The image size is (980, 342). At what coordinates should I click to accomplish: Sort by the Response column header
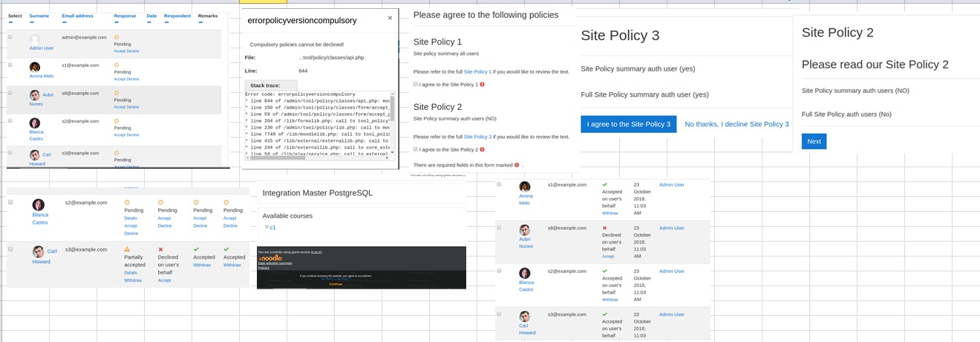click(x=125, y=16)
